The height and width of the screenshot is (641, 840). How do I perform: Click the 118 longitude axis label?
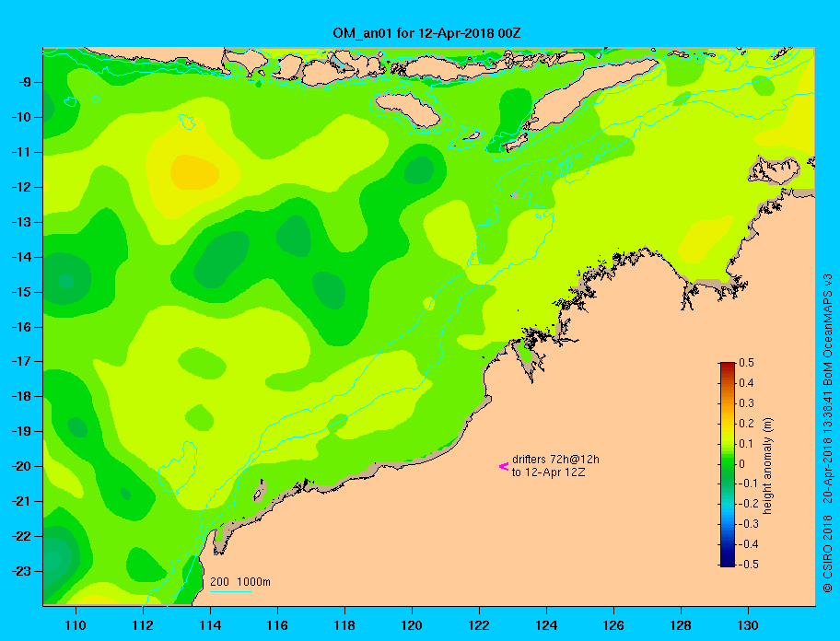point(344,625)
